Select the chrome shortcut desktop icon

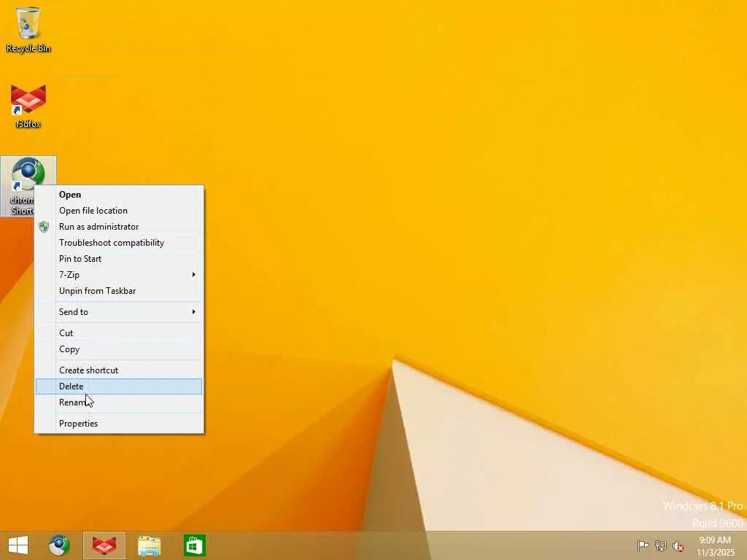(28, 186)
